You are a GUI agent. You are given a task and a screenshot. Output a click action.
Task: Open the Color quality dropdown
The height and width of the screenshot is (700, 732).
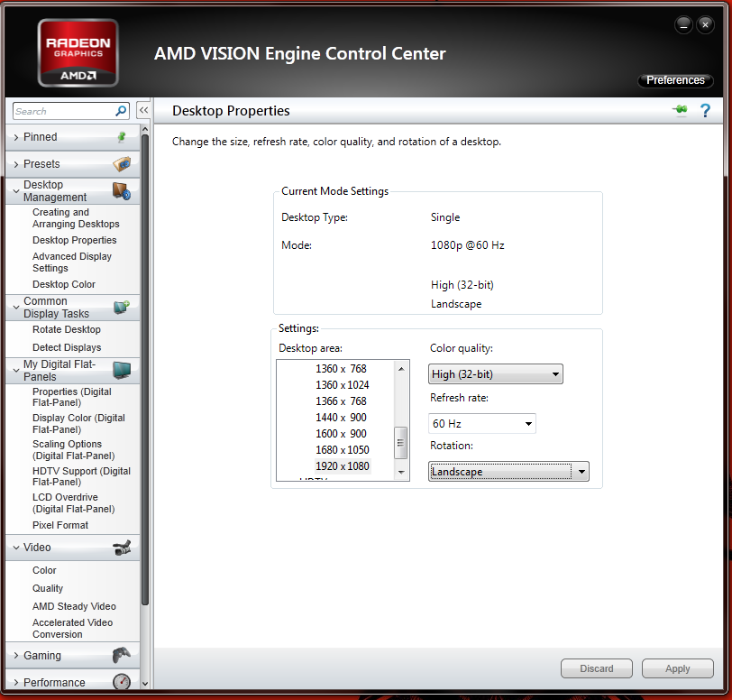[495, 373]
